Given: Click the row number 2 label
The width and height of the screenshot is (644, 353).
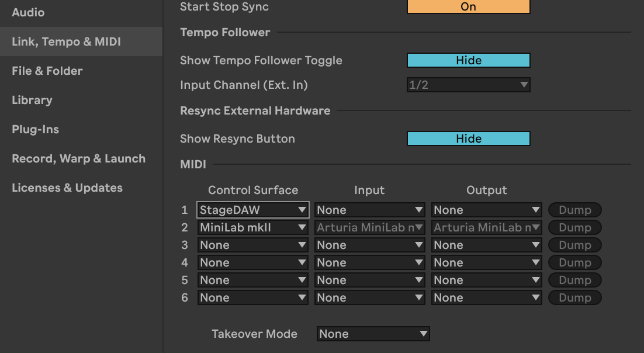Looking at the screenshot, I should coord(185,227).
